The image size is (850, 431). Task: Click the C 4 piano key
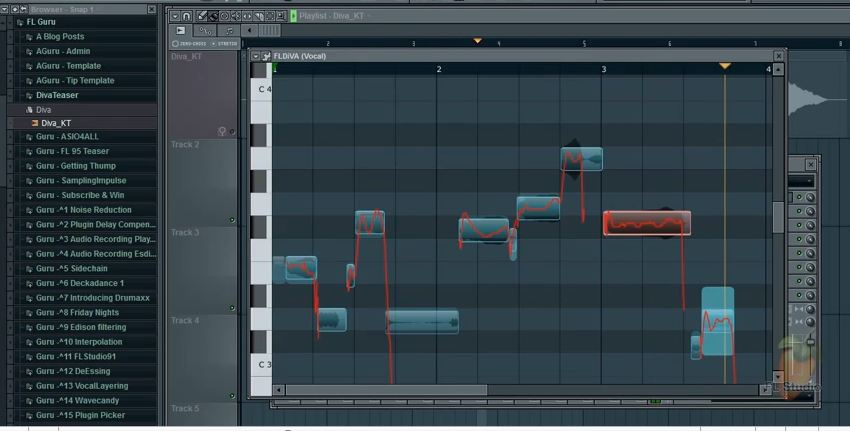pos(262,89)
